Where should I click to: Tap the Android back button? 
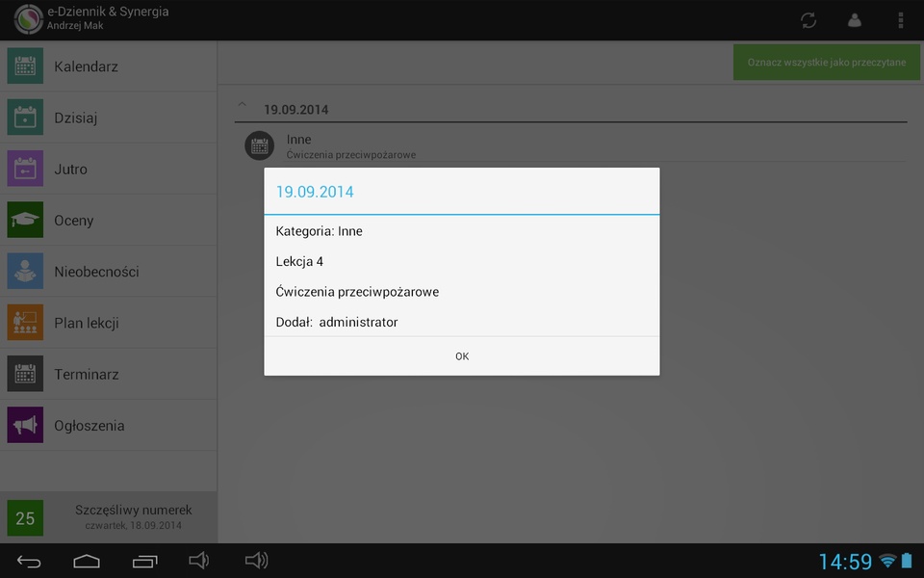pyautogui.click(x=29, y=561)
